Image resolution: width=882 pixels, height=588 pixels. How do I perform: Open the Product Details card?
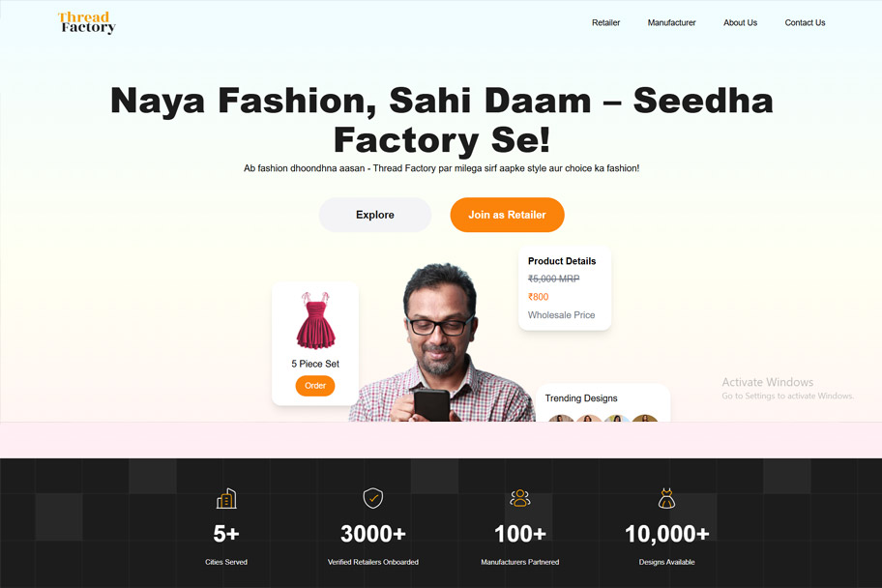pos(565,287)
